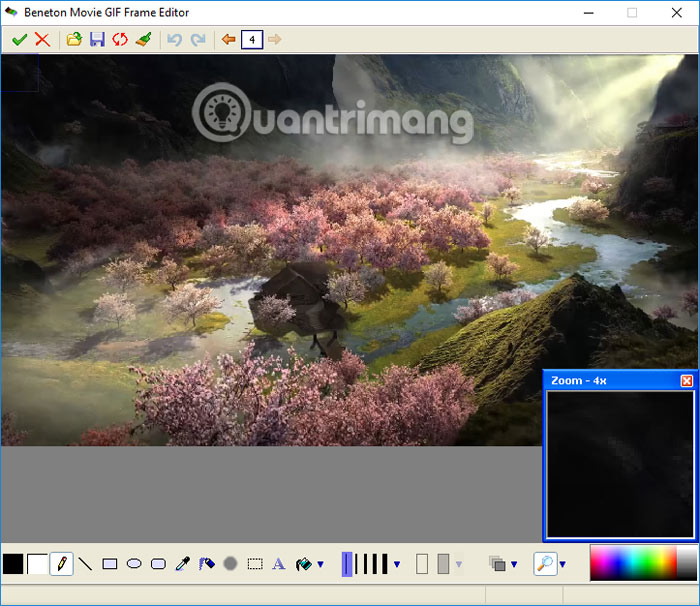Image resolution: width=700 pixels, height=606 pixels.
Task: Expand the paint bucket fill dropdown
Action: click(x=320, y=565)
